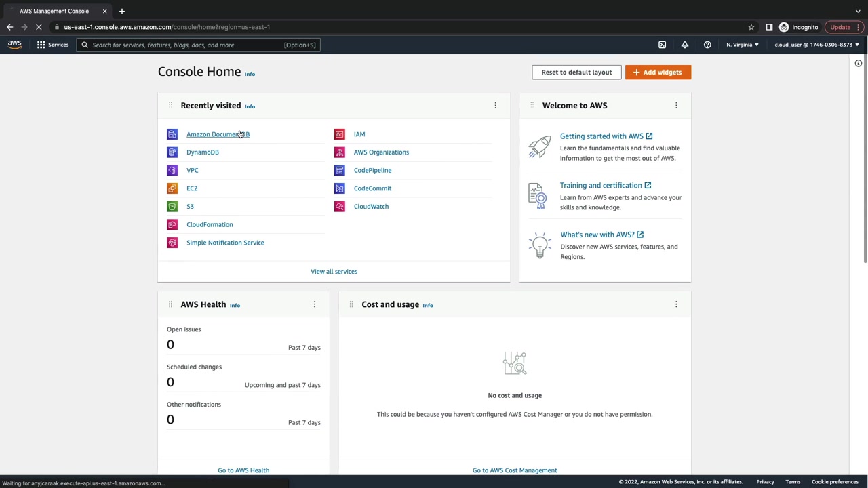Open the AWS logo home link

(x=14, y=45)
